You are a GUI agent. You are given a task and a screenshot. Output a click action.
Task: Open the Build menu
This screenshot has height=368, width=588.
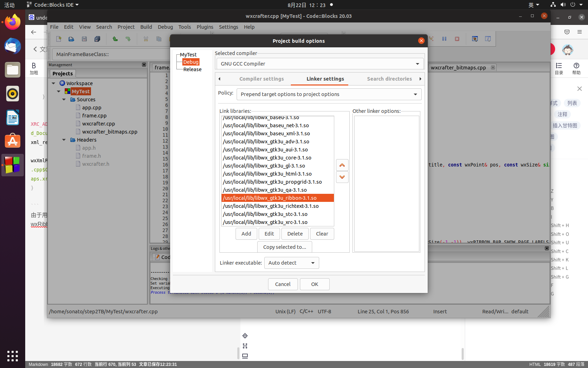pos(146,27)
